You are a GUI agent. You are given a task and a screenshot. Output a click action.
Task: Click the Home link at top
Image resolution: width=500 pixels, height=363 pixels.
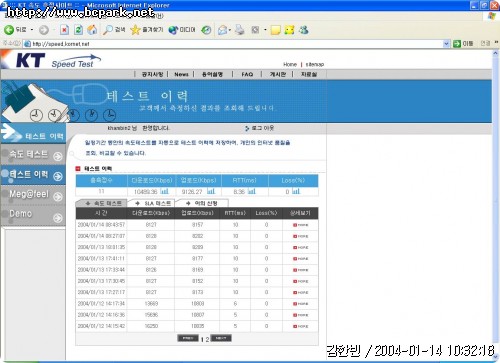pyautogui.click(x=290, y=64)
